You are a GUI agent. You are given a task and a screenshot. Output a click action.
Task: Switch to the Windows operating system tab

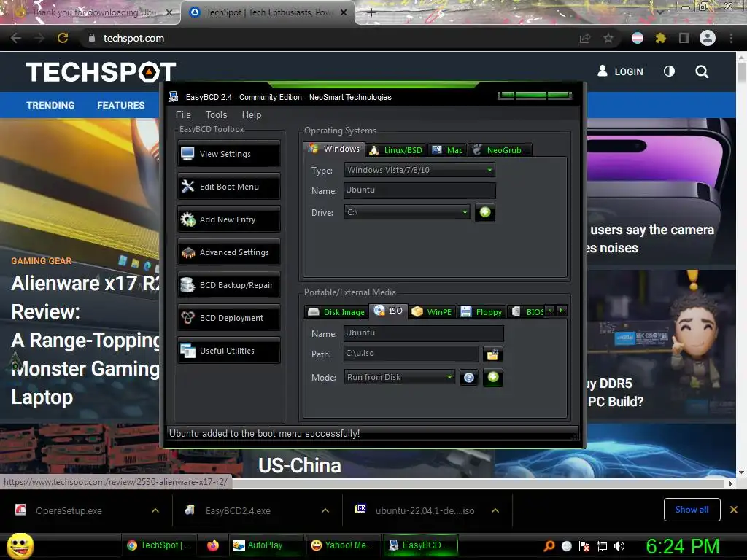(334, 149)
